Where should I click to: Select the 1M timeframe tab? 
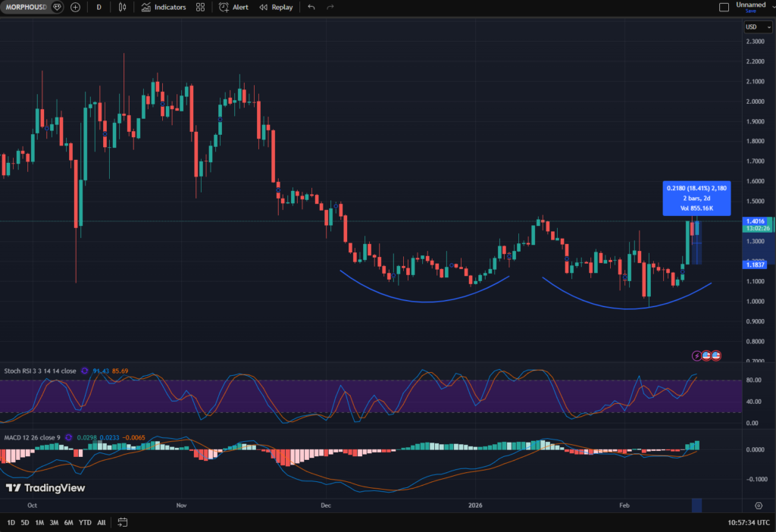click(38, 522)
